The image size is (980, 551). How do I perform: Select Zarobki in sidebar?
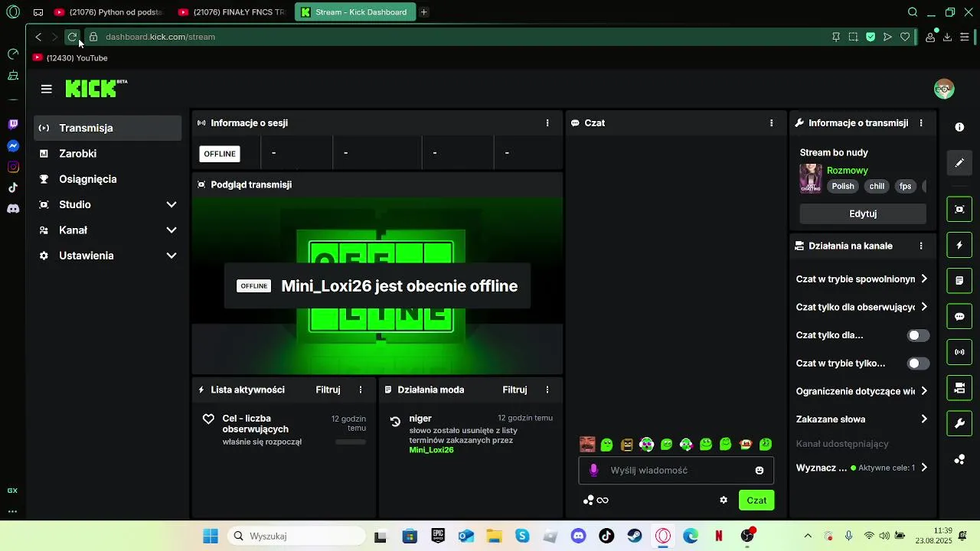108,154
